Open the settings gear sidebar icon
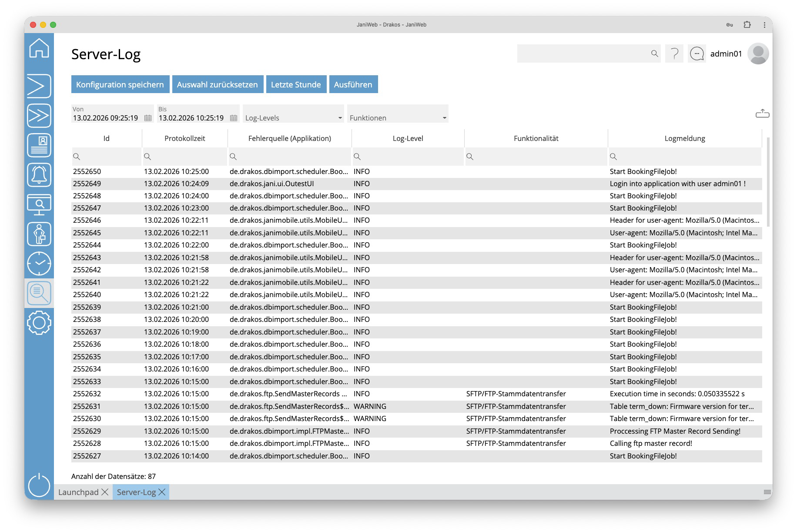The width and height of the screenshot is (797, 532). [39, 323]
